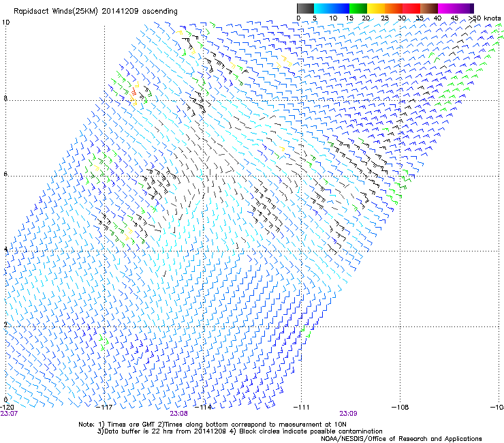504x443 pixels.
Task: Click the '10' latitude label at top left
Action: [5, 22]
